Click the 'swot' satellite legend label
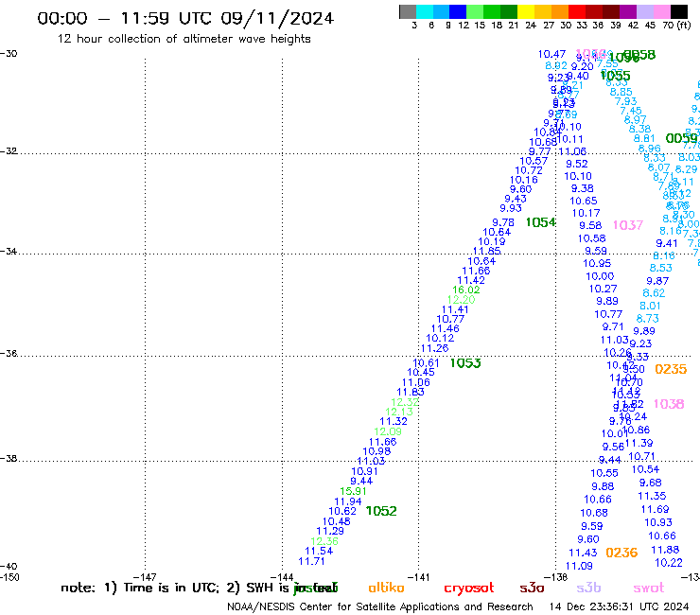The height and width of the screenshot is (615, 700). coord(649,588)
